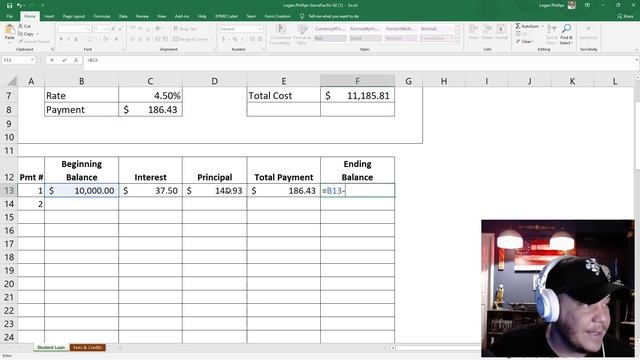Click the Increase Decimal icon
The image size is (640, 360).
252,39
